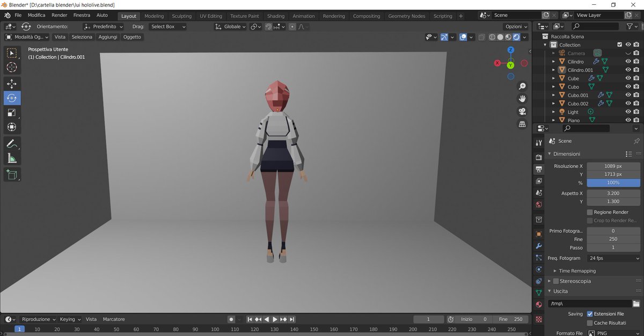Open the Modifiers wrench properties tab
Viewport: 644px width, 336px height.
pos(539,246)
